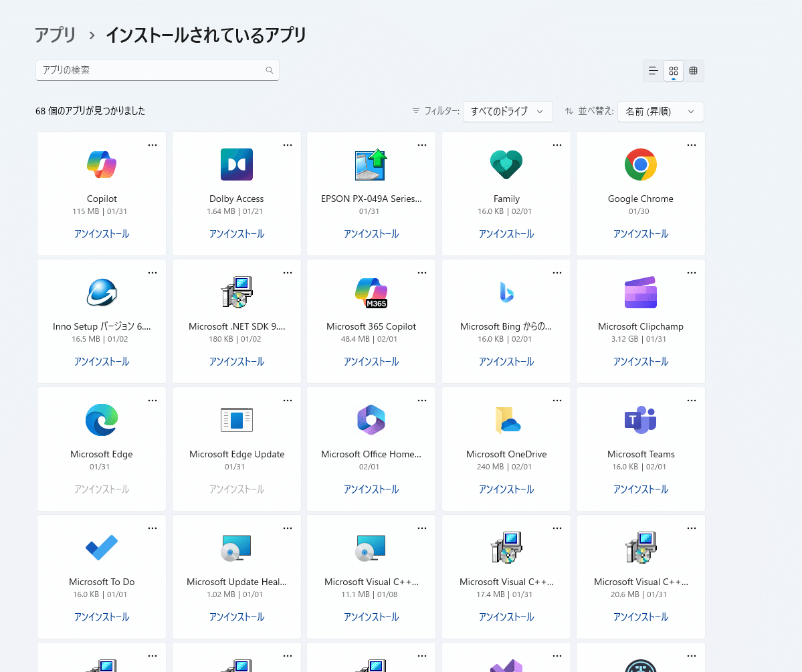Uninstall the Family app
The width and height of the screenshot is (802, 672).
click(506, 233)
